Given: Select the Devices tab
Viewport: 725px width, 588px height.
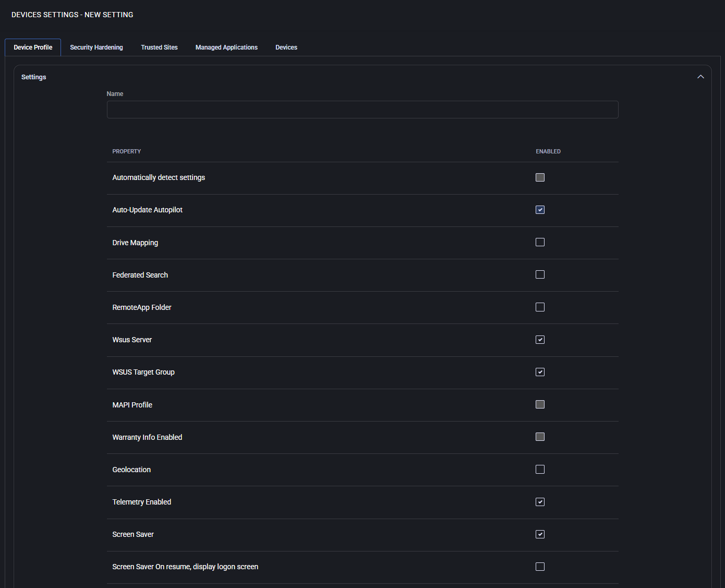Looking at the screenshot, I should [286, 47].
